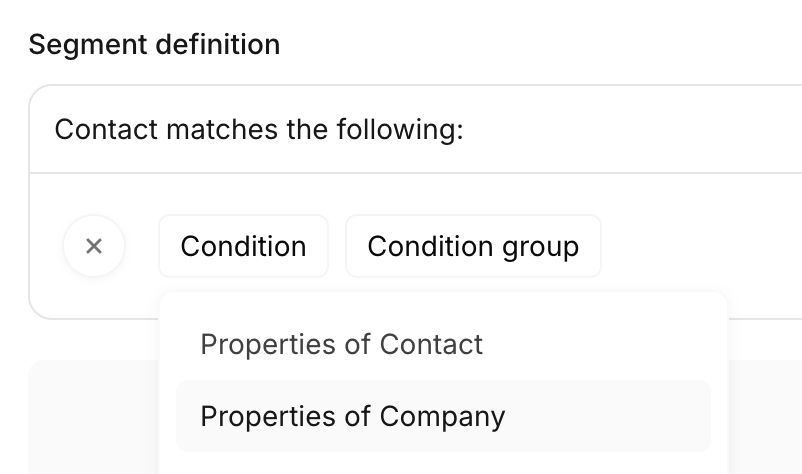Select the Contact properties list entry
Image resolution: width=802 pixels, height=474 pixels.
(x=341, y=344)
